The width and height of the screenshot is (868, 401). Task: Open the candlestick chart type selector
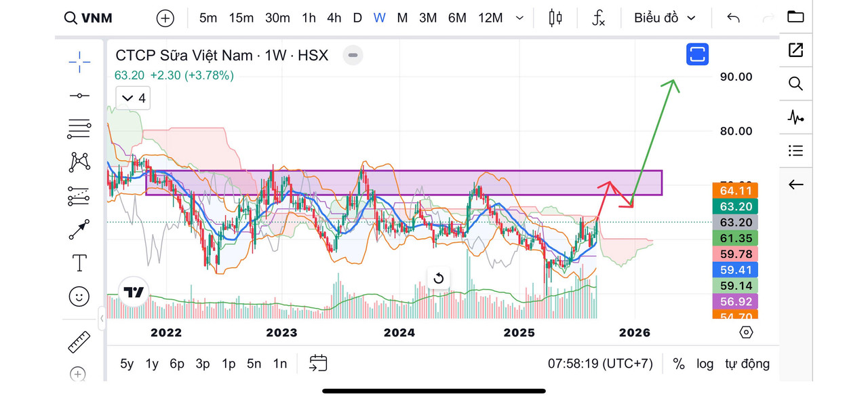pyautogui.click(x=555, y=18)
